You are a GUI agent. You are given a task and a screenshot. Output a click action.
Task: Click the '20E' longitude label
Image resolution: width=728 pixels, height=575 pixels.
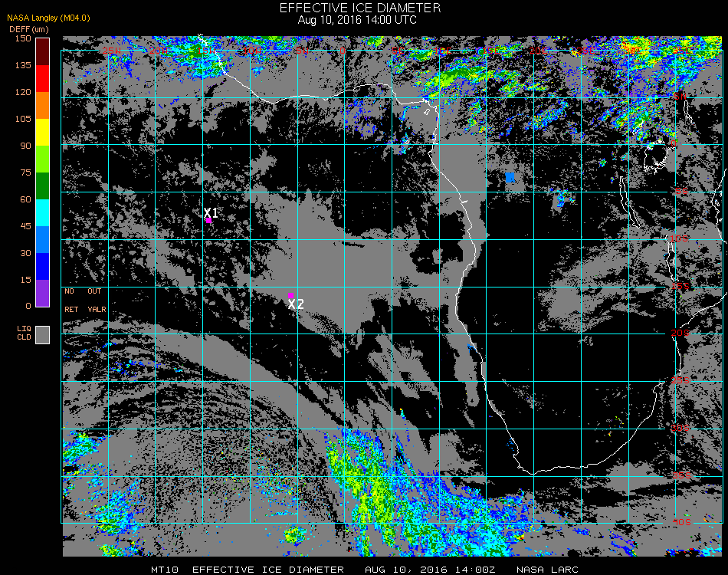538,51
